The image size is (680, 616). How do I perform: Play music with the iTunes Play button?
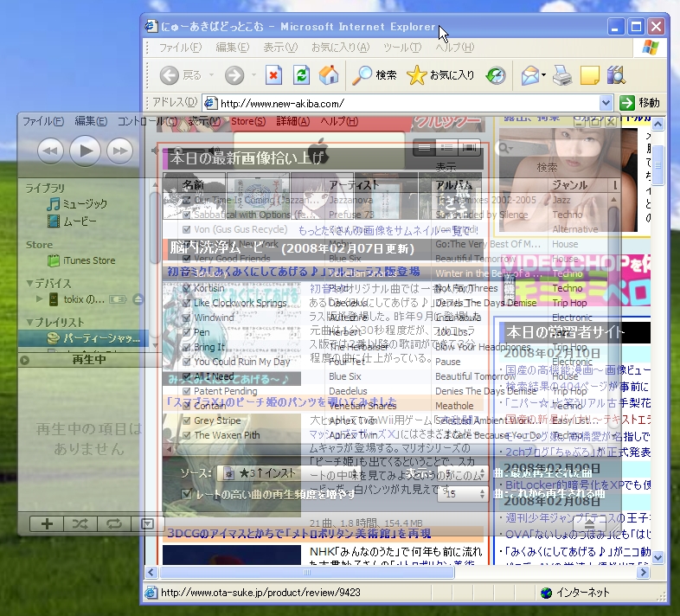[x=86, y=151]
